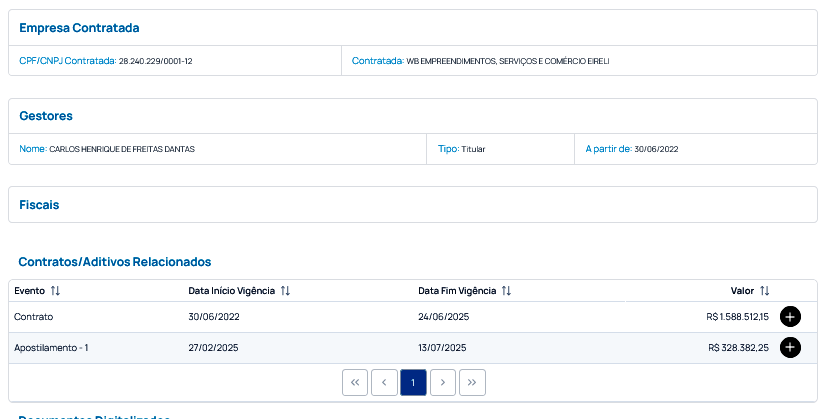
Task: Click the Contratos/Aditivos Relacionados heading
Action: (115, 262)
